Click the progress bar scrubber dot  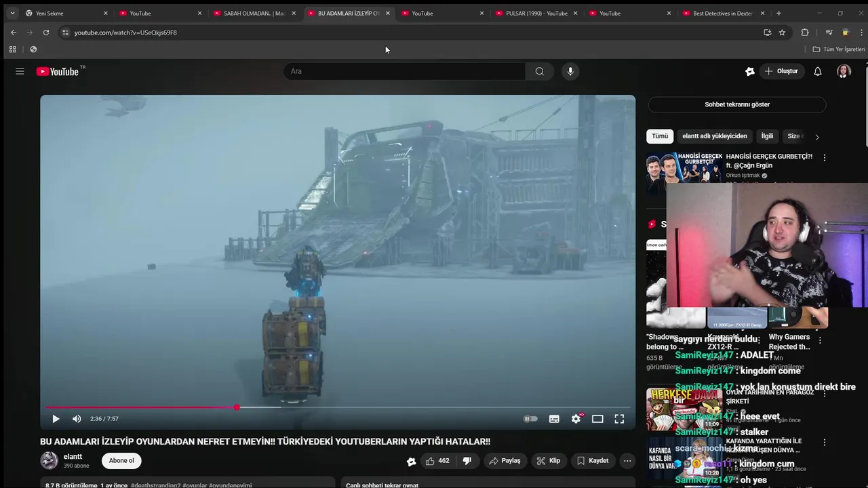tap(237, 407)
